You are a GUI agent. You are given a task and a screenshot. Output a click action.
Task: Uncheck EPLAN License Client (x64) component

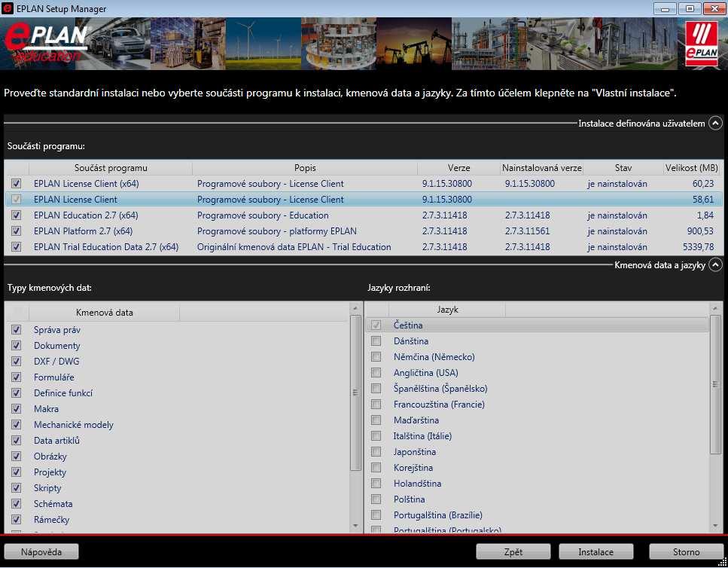pos(17,184)
